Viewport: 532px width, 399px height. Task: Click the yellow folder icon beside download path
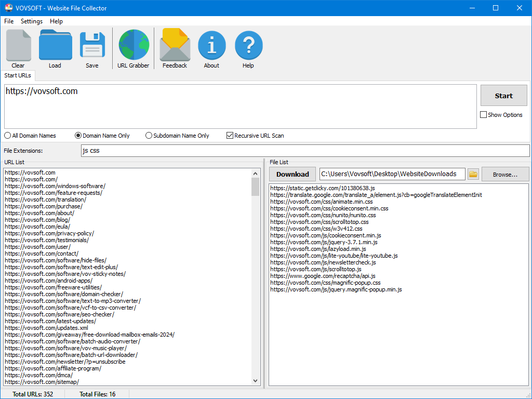(473, 174)
